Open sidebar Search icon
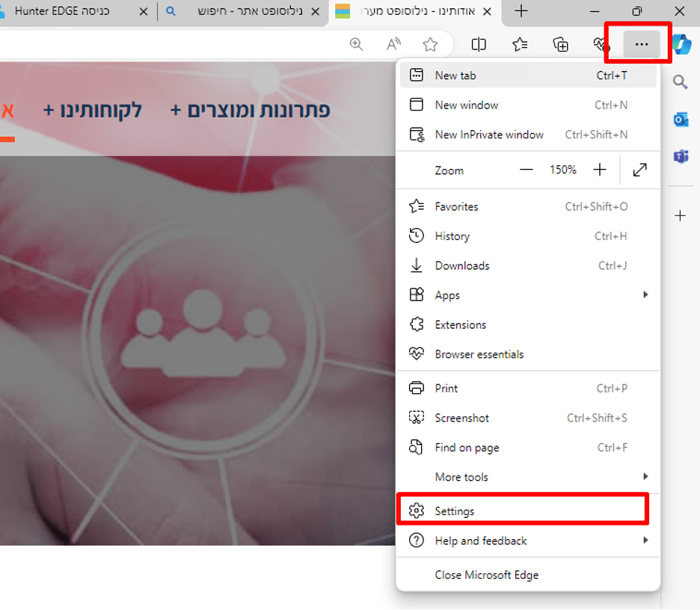Image resolution: width=700 pixels, height=610 pixels. [x=681, y=82]
